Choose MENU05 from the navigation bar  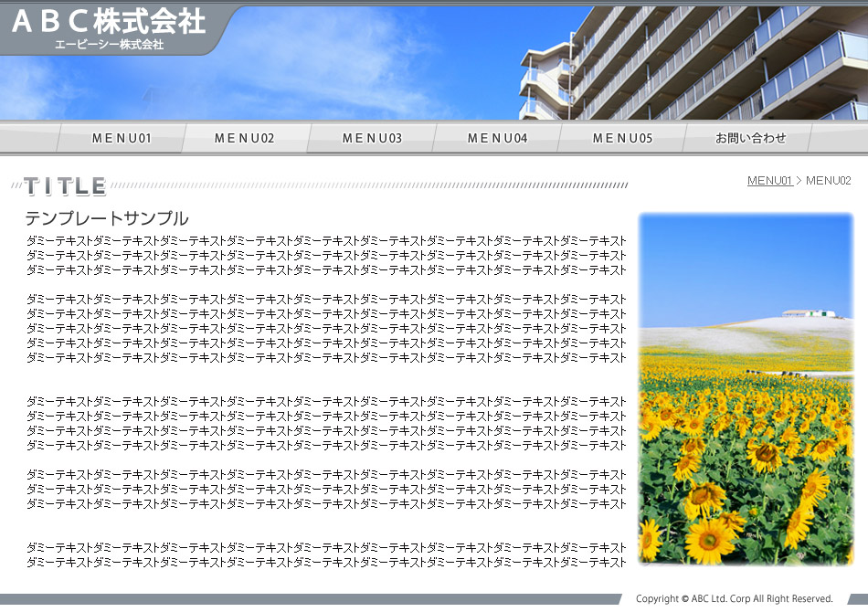[x=622, y=138]
